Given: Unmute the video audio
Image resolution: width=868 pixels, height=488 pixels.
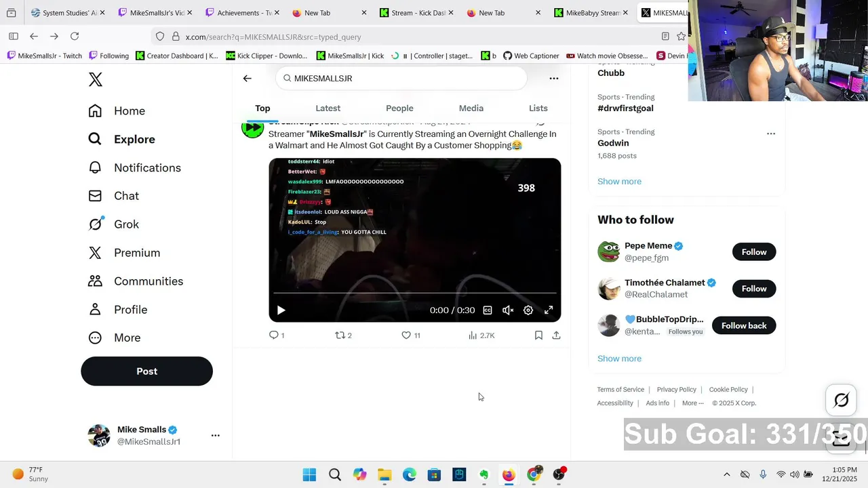Looking at the screenshot, I should (x=508, y=310).
